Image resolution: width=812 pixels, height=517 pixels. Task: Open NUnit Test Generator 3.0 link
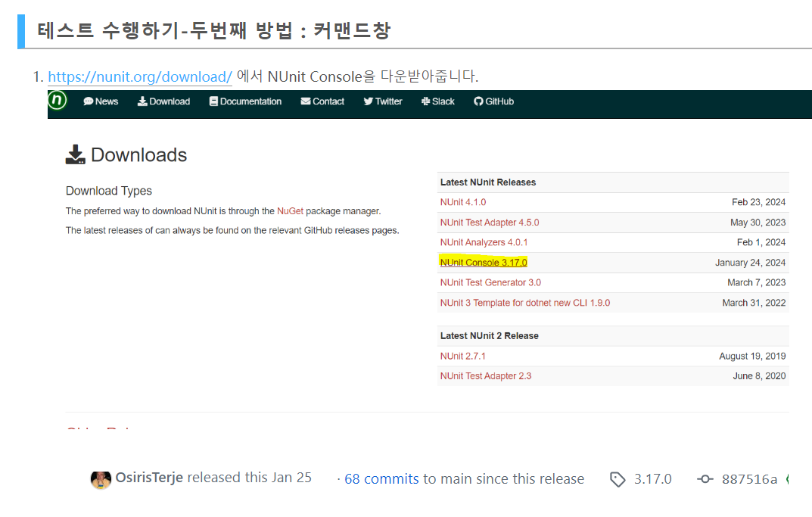[490, 282]
